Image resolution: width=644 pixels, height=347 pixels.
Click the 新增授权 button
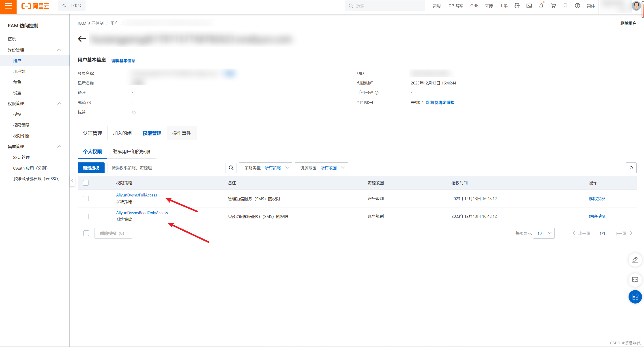tap(91, 168)
